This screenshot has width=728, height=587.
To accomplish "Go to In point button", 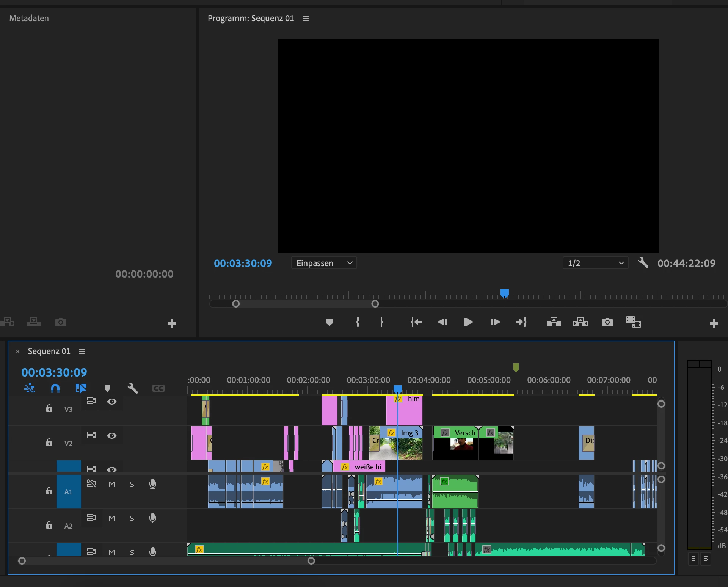I will coord(416,322).
